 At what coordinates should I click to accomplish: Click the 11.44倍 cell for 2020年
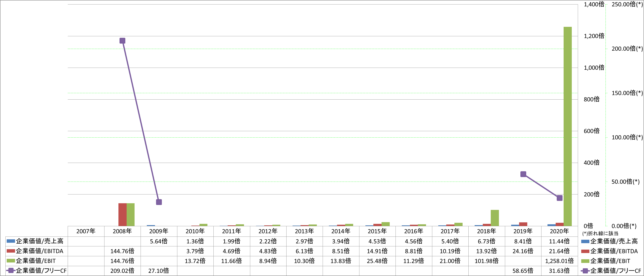click(560, 241)
